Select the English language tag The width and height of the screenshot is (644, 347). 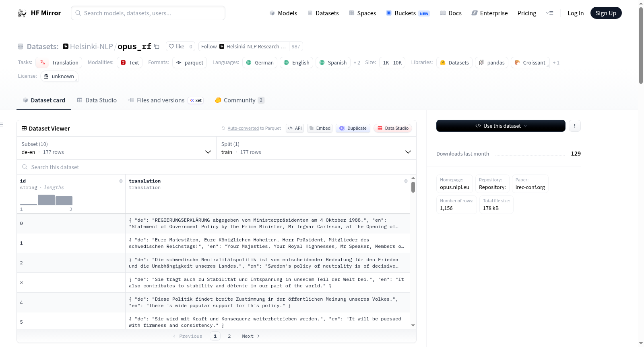click(296, 62)
